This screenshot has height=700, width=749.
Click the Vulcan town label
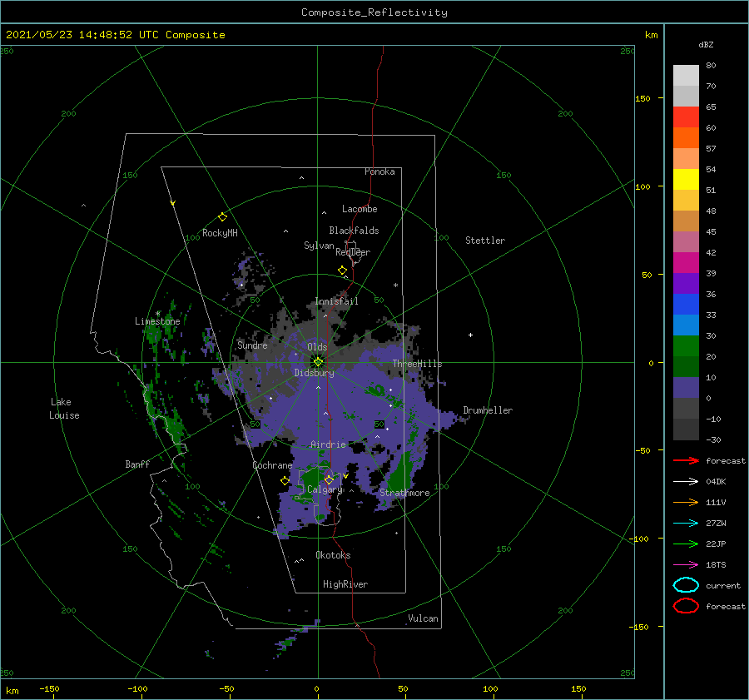coord(423,618)
